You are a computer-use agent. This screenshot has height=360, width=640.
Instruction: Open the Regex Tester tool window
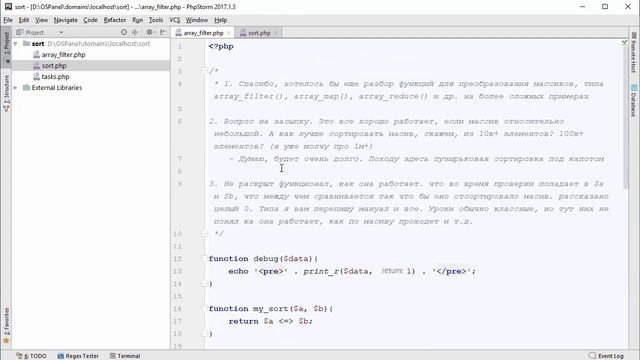tap(78, 356)
